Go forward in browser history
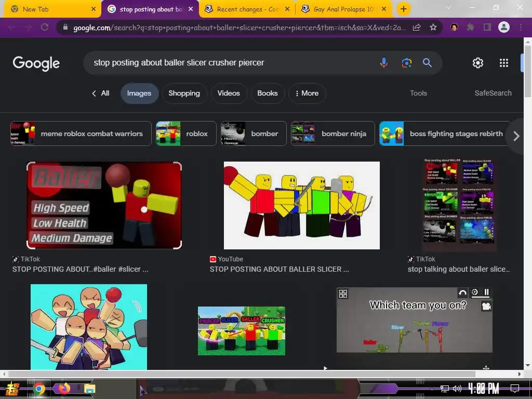 28,27
